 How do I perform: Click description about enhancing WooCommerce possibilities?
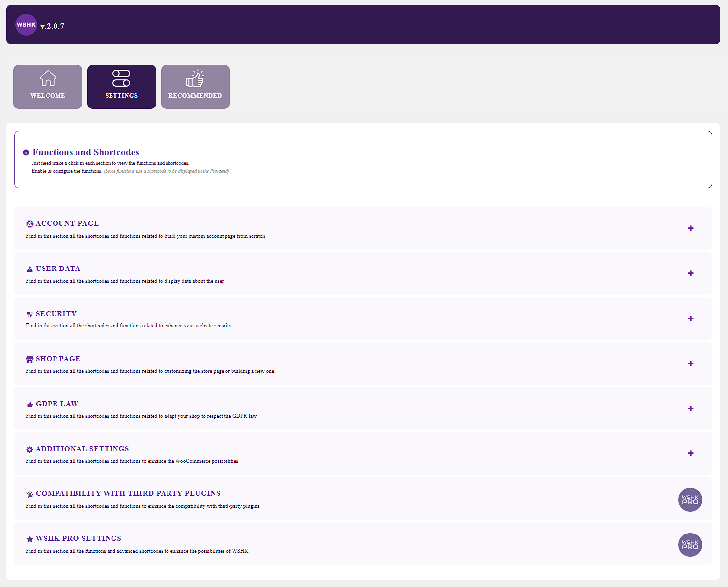[x=132, y=461]
